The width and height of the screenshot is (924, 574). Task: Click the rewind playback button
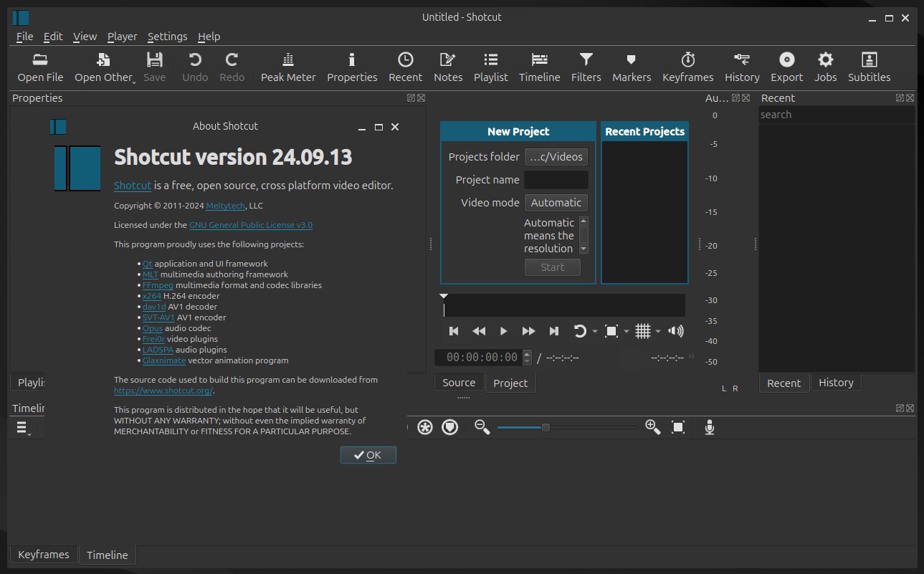[x=479, y=331]
